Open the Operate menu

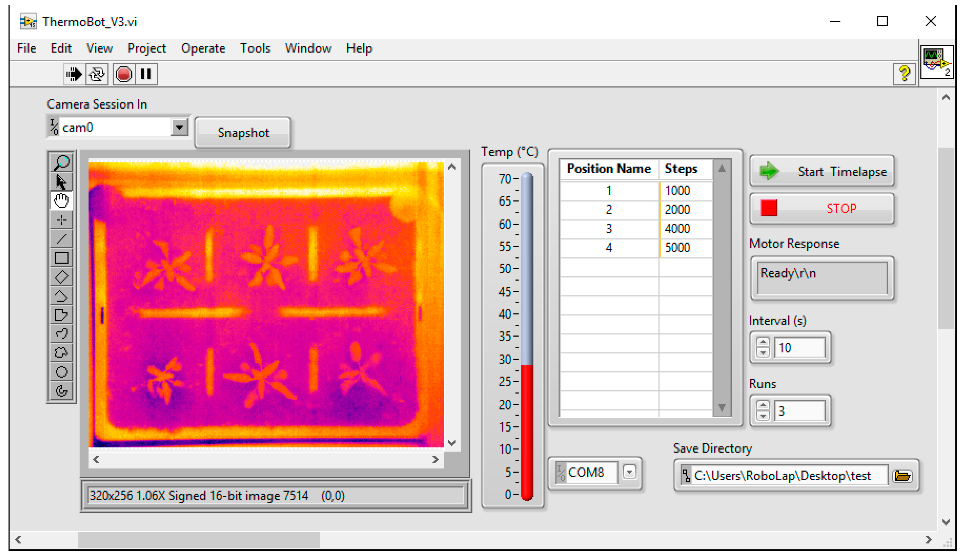point(203,49)
